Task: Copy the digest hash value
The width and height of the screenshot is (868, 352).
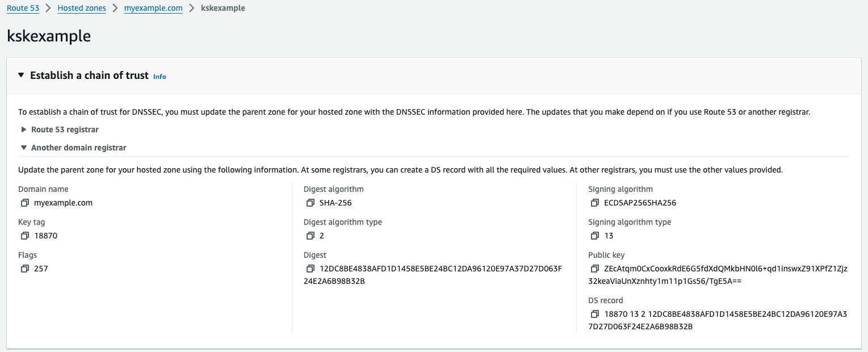Action: [x=310, y=269]
